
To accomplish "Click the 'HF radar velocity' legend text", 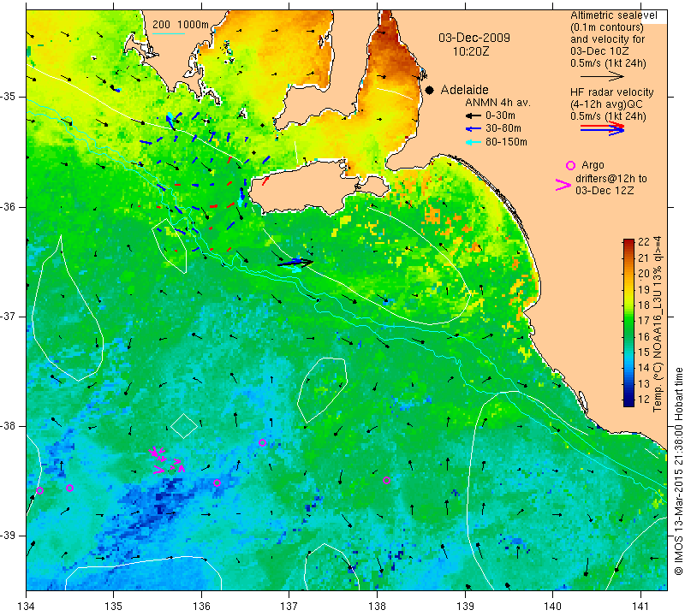I will [611, 92].
